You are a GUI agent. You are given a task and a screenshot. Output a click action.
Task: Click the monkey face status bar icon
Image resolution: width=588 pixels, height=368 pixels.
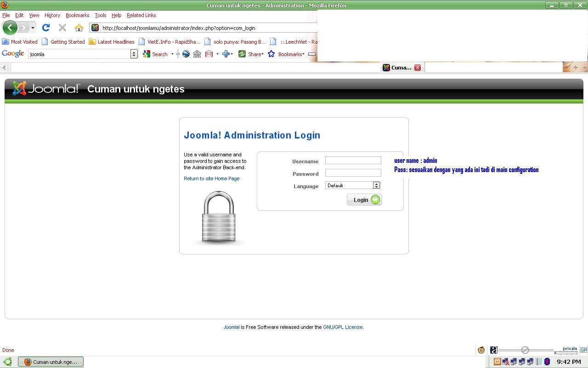click(x=481, y=350)
